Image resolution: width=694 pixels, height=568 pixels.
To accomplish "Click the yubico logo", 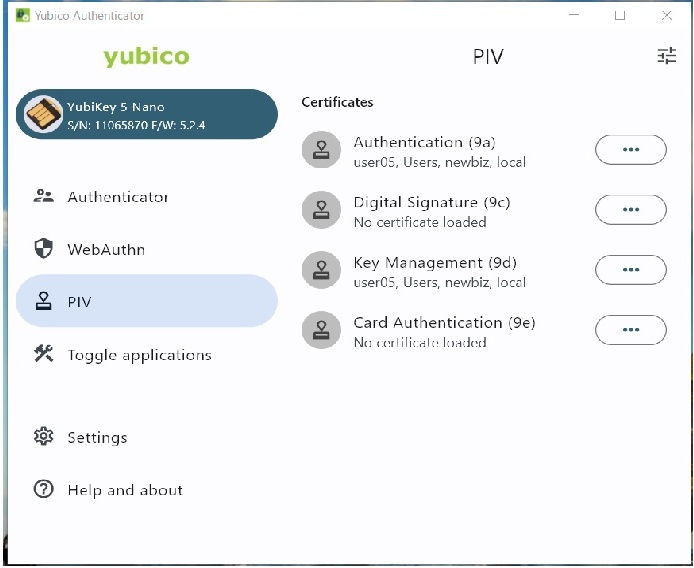I will pyautogui.click(x=146, y=57).
